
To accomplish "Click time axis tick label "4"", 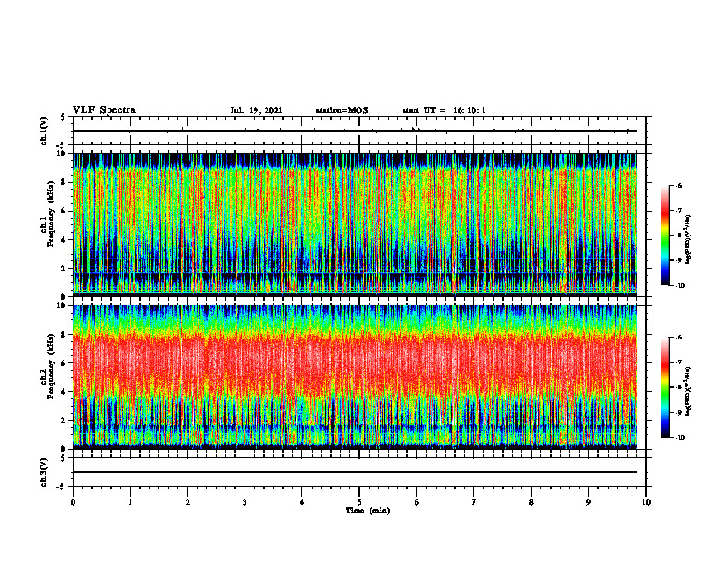I will click(302, 502).
